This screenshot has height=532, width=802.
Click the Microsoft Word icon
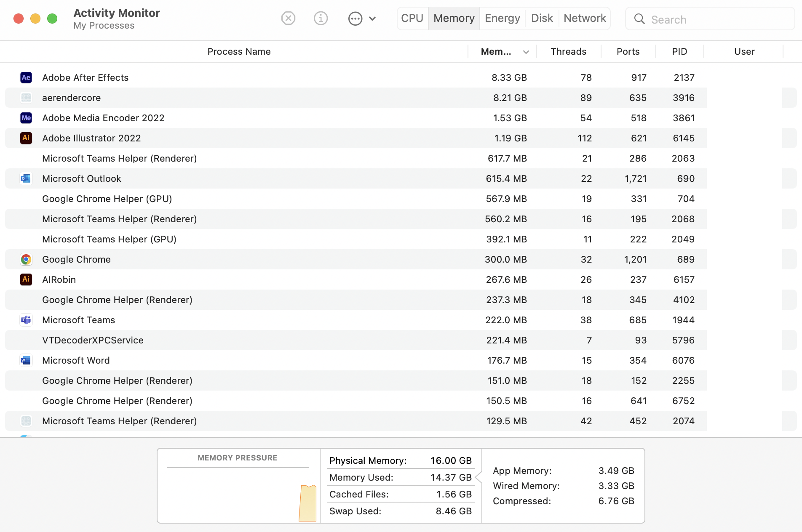pos(26,360)
